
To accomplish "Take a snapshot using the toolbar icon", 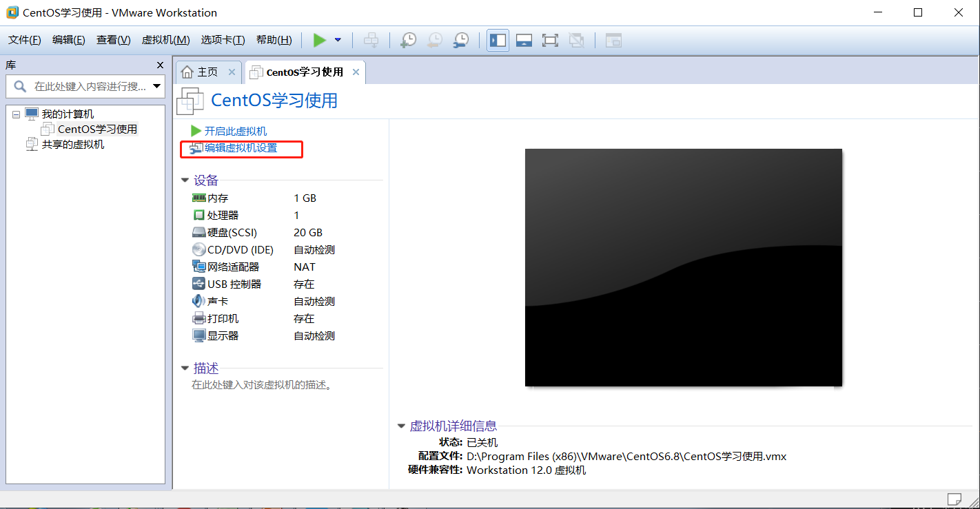I will pos(409,40).
